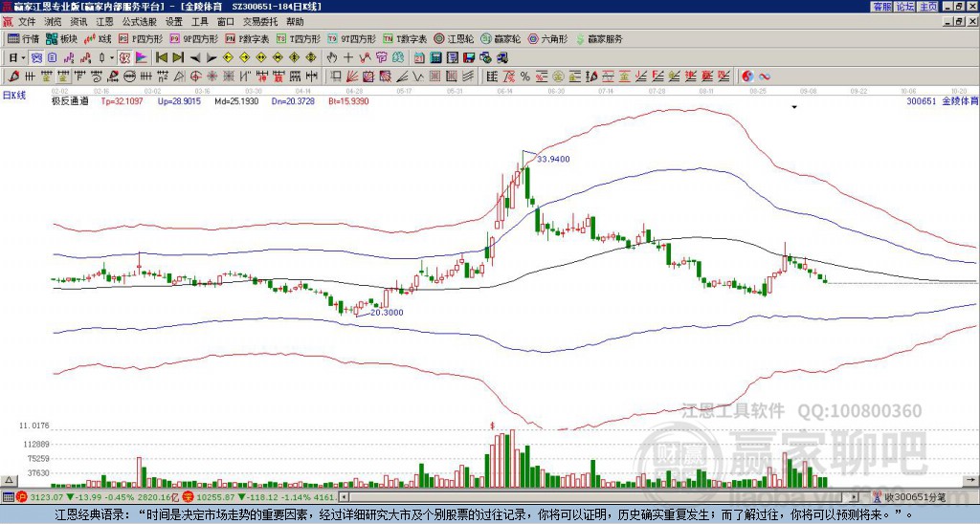This screenshot has height=524, width=980.
Task: Expand the candlestick style dropdown arrow
Action: 112,58
